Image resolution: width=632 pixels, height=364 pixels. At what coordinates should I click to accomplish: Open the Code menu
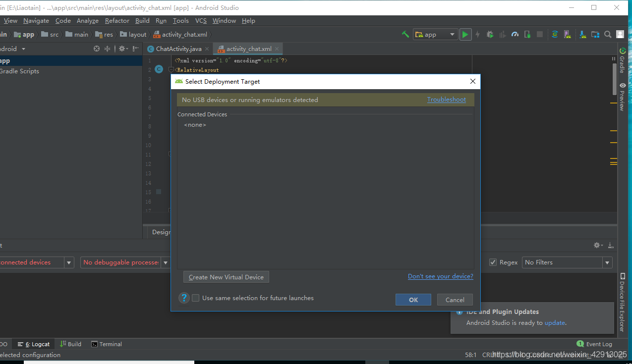point(63,21)
